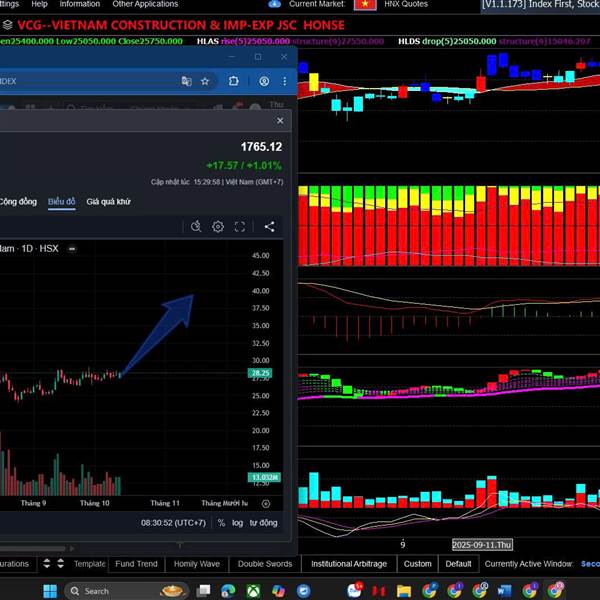This screenshot has width=600, height=600.
Task: Click the HLAS indicator label
Action: click(x=208, y=41)
